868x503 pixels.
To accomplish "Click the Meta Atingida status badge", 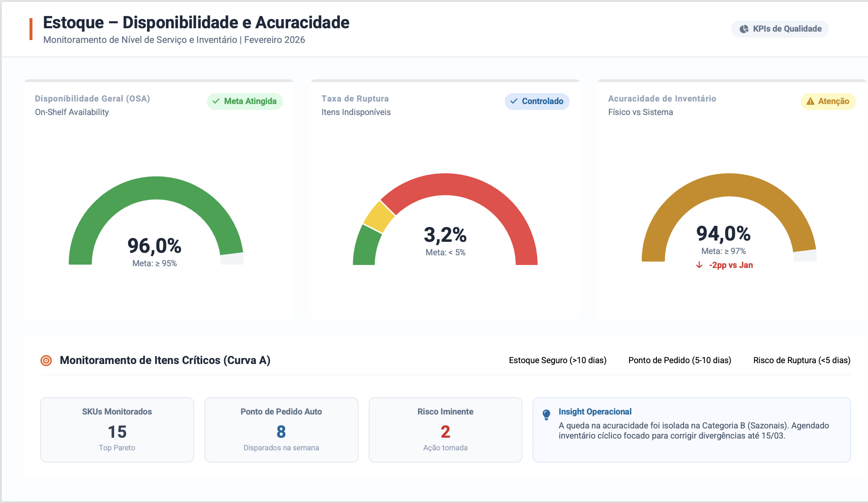I will tap(245, 101).
